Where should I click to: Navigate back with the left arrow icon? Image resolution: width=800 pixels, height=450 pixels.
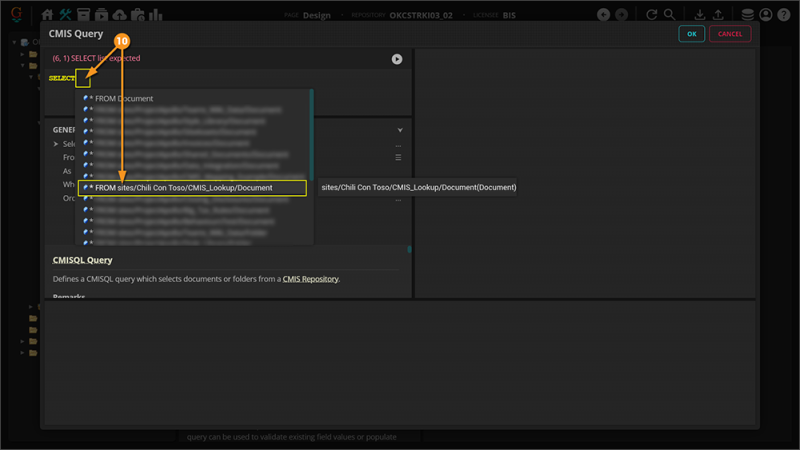(604, 15)
